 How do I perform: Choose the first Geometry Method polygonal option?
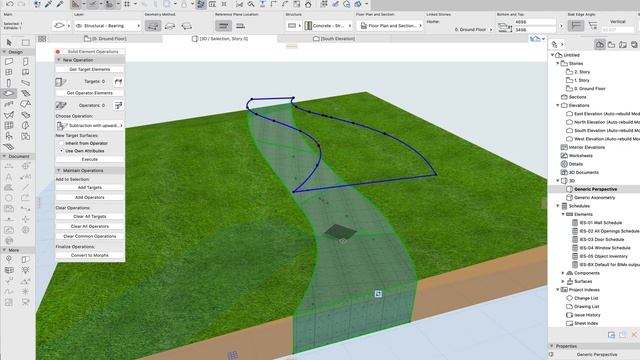(x=153, y=26)
